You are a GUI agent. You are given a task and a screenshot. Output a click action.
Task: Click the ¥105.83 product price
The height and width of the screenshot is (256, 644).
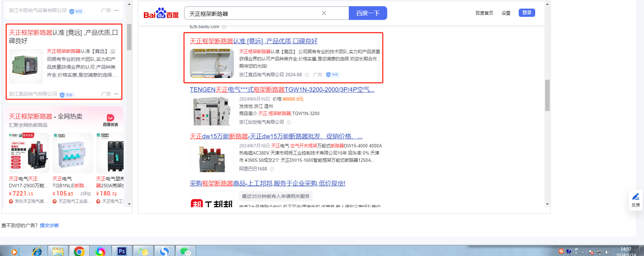tap(63, 194)
